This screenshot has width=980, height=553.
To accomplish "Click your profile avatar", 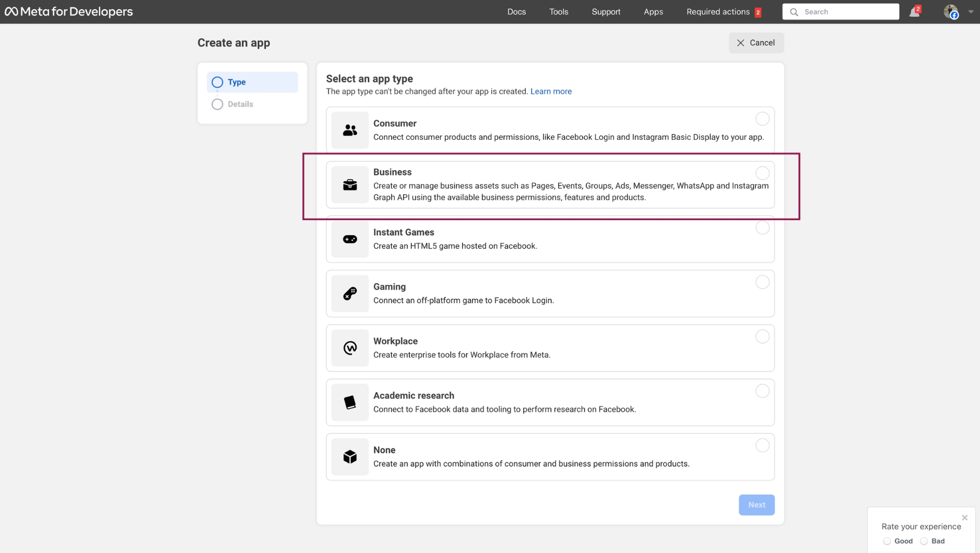I will [x=951, y=11].
